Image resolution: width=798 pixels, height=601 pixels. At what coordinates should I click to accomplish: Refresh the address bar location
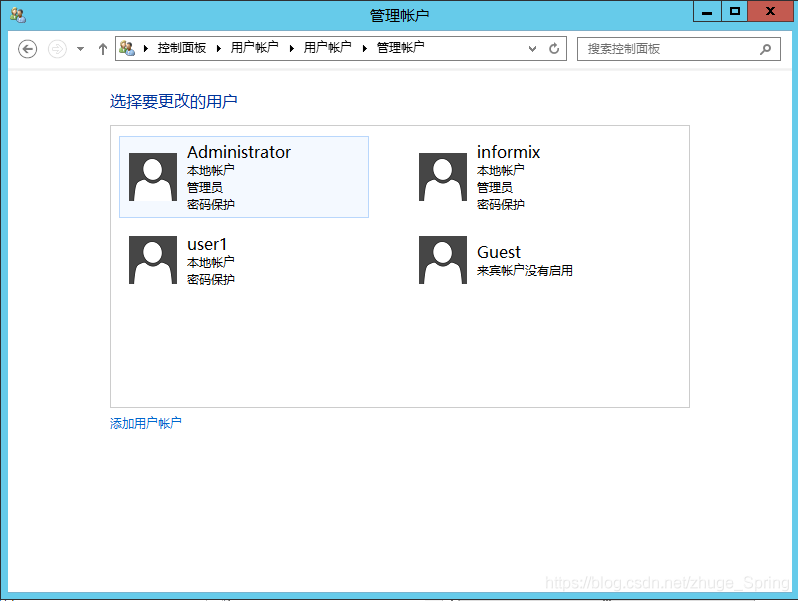click(554, 48)
